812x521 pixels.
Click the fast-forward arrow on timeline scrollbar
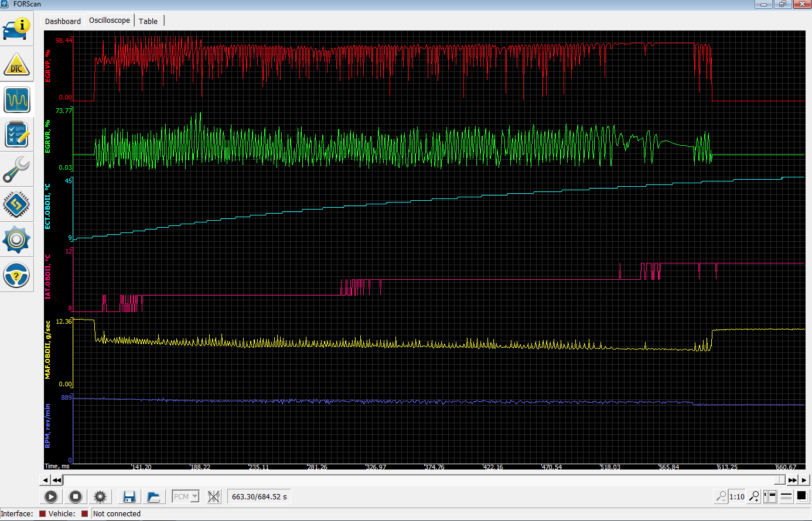[792, 480]
